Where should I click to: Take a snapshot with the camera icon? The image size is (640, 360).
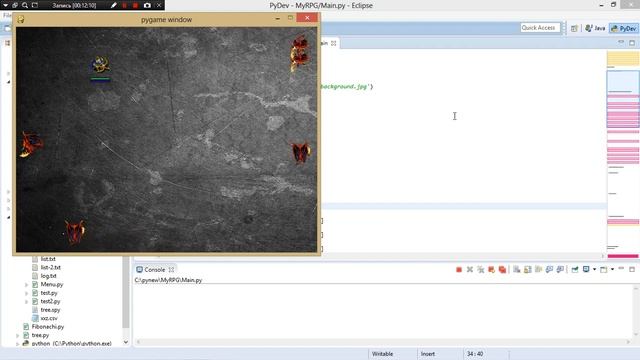point(147,5)
